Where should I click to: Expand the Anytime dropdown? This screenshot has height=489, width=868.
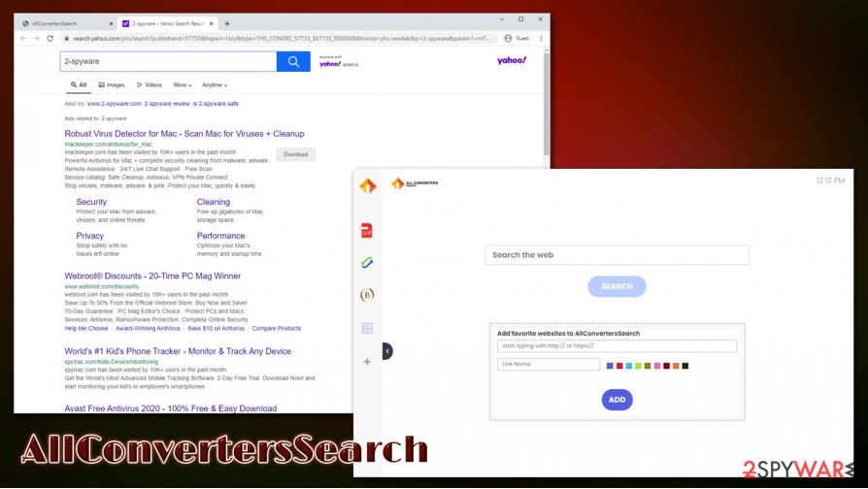(x=215, y=85)
